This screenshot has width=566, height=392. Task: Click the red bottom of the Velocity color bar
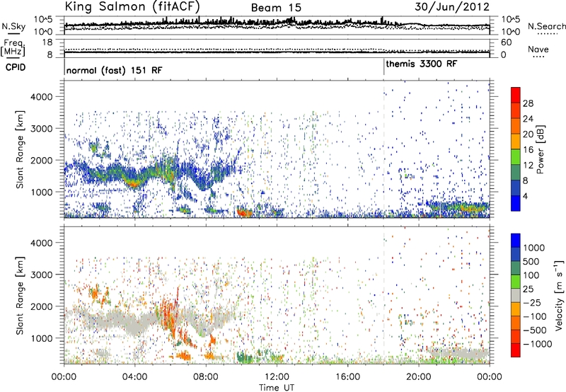pos(516,350)
